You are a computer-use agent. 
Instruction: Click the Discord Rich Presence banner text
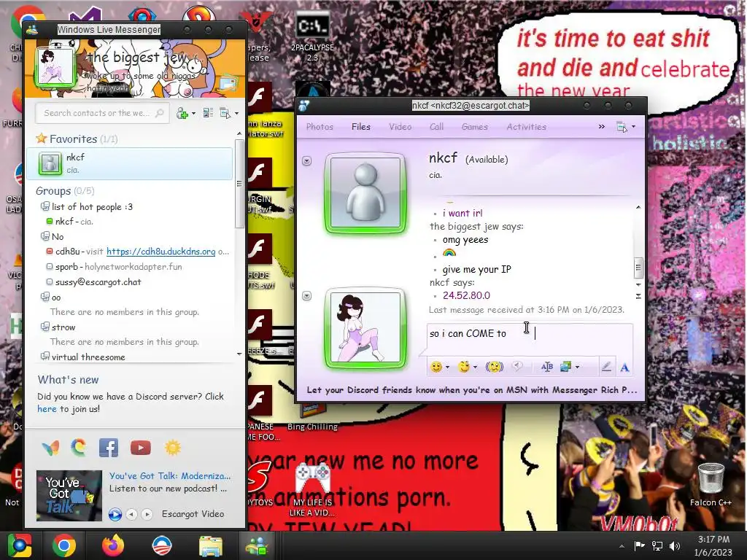[472, 390]
